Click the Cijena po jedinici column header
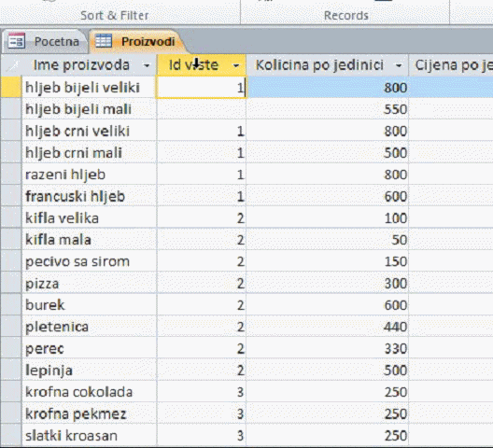The height and width of the screenshot is (448, 493). click(x=451, y=65)
